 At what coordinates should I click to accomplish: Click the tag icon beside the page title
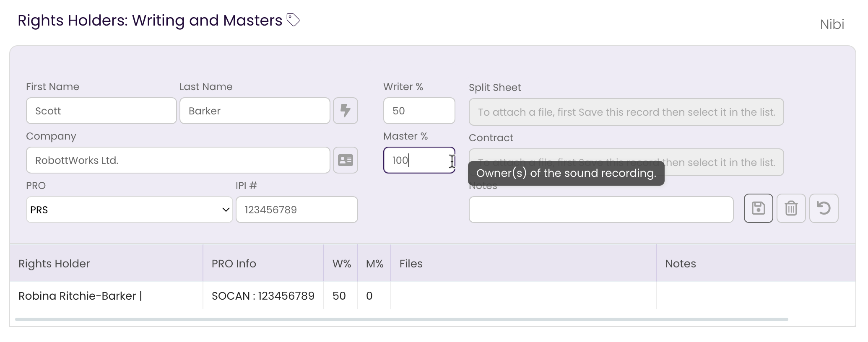pos(293,20)
